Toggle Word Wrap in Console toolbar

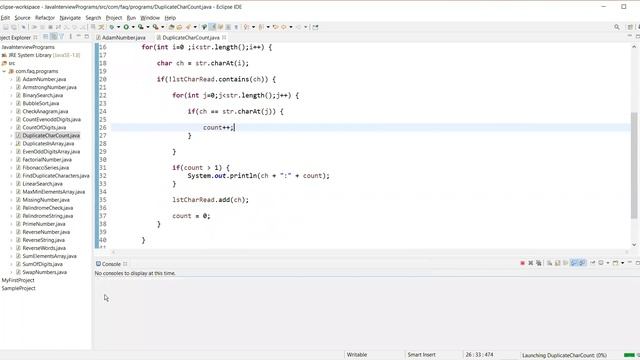point(565,263)
